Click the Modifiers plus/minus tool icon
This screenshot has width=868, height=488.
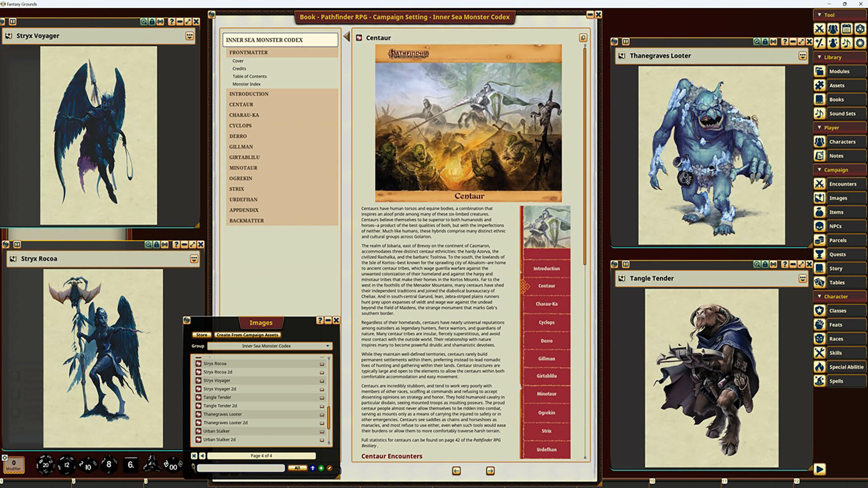pyautogui.click(x=819, y=43)
